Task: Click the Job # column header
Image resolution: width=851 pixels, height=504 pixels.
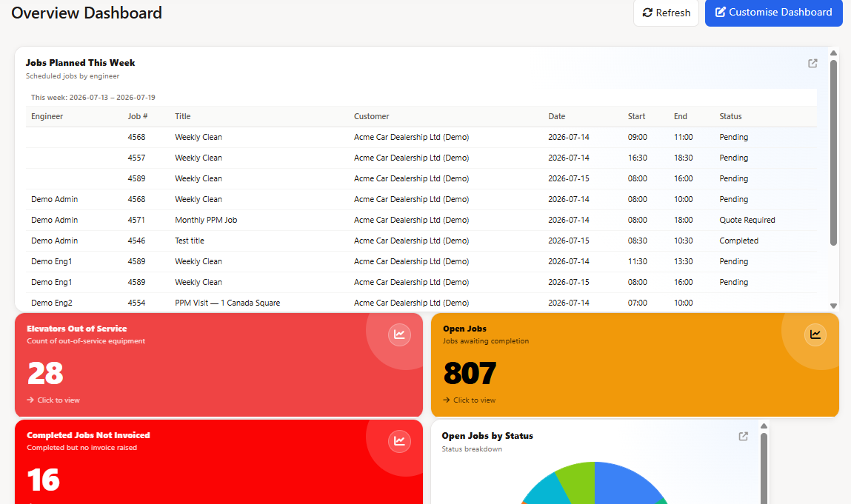Action: point(138,116)
